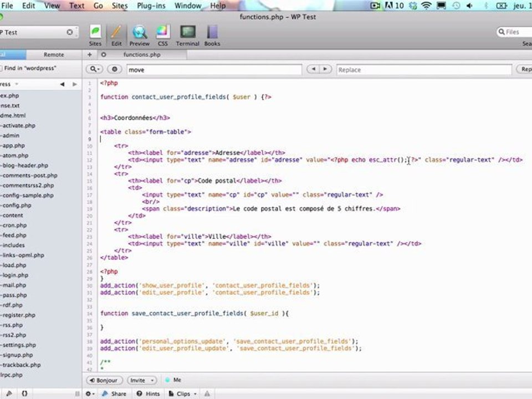Click the Me status indicator
The width and height of the screenshot is (532, 399).
(x=173, y=380)
